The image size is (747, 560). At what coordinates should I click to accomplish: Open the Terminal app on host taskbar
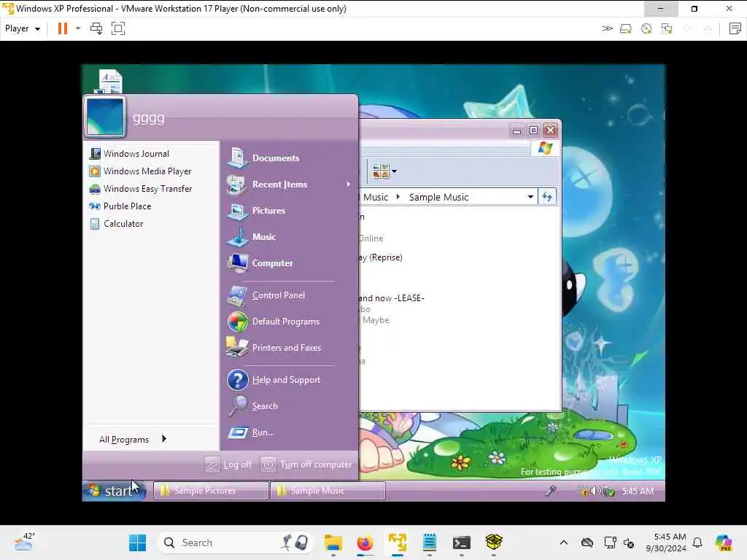461,542
